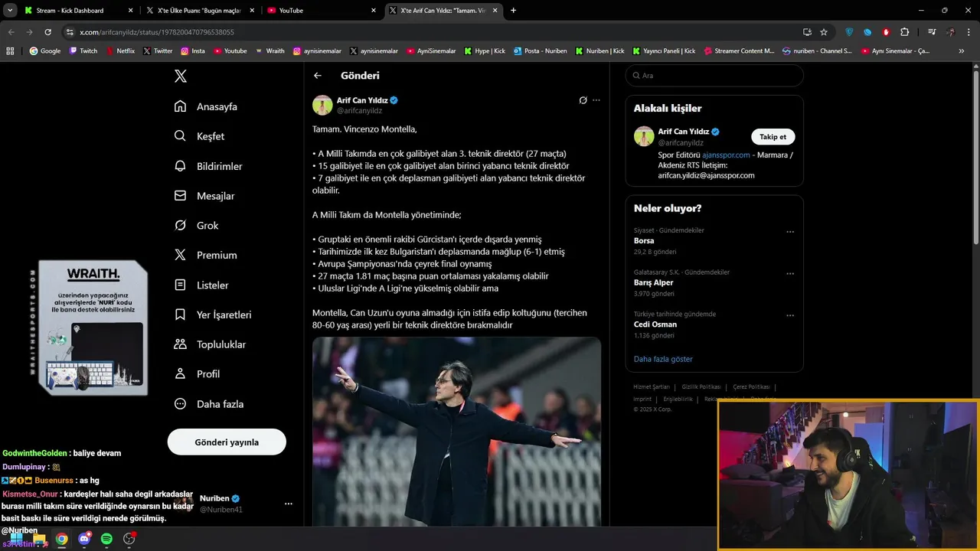Viewport: 980px width, 551px height.
Task: Open a new browser tab
Action: [513, 10]
